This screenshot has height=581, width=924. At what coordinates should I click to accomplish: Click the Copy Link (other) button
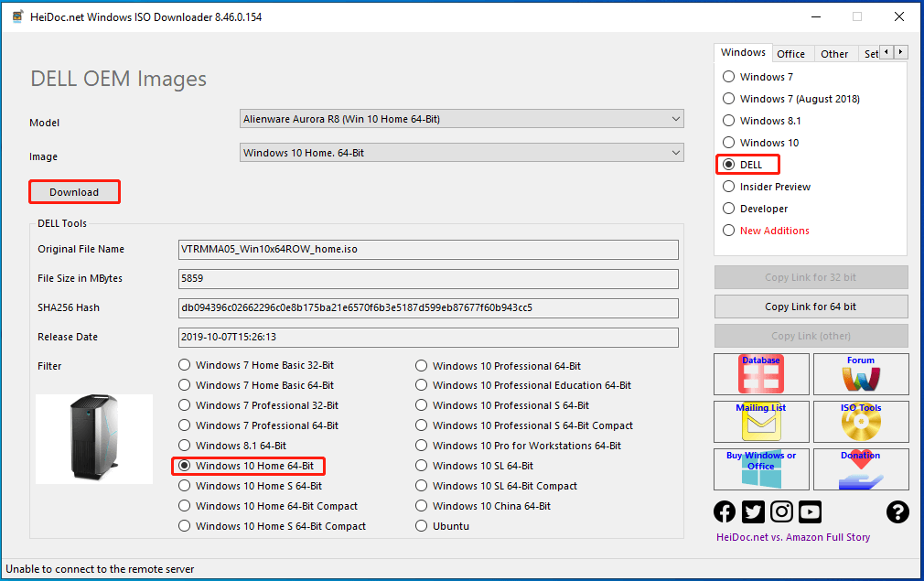811,336
